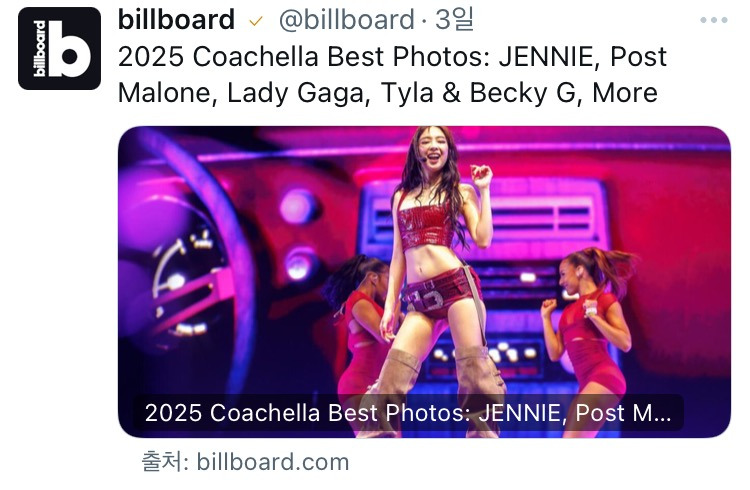
Task: Click the card caption overlay on photo
Action: pyautogui.click(x=410, y=413)
